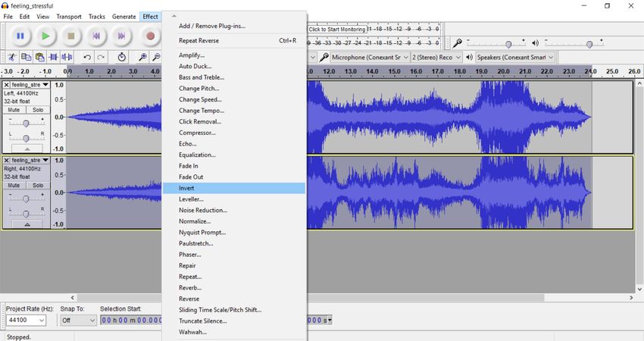The width and height of the screenshot is (644, 341).
Task: Open the Tracks menu
Action: point(97,17)
